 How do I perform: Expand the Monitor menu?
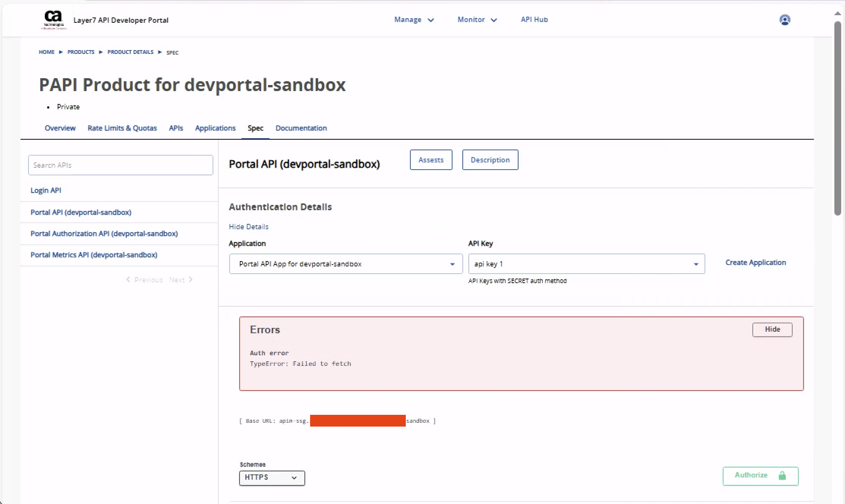click(477, 20)
